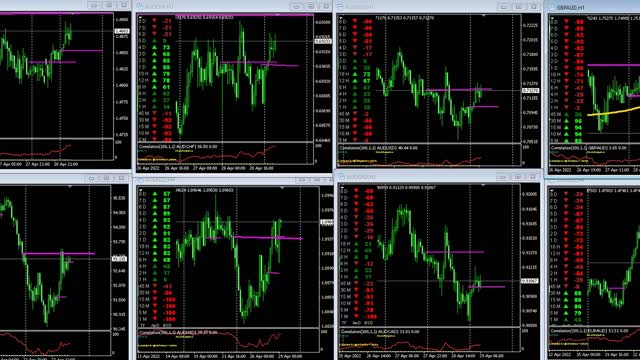Viewport: 640px width, 360px height.
Task: Click chart shift marker in AUDCAD chart
Action: point(483,186)
